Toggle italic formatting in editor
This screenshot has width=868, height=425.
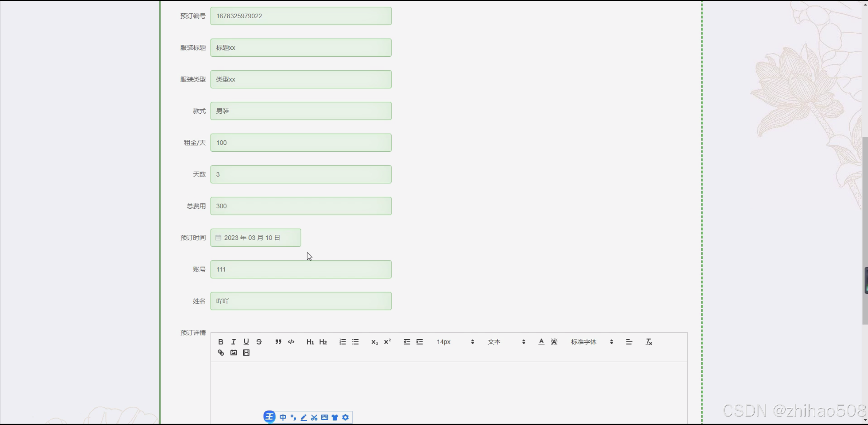(x=233, y=342)
